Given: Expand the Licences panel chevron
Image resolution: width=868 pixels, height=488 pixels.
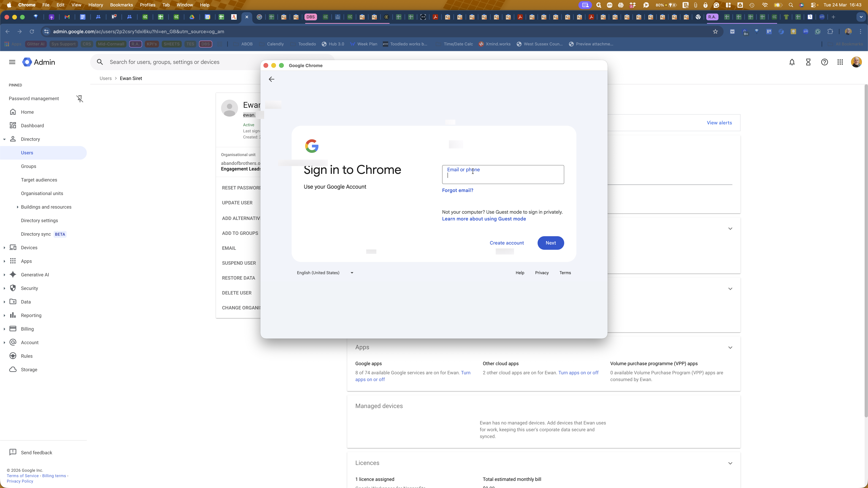Looking at the screenshot, I should 730,463.
